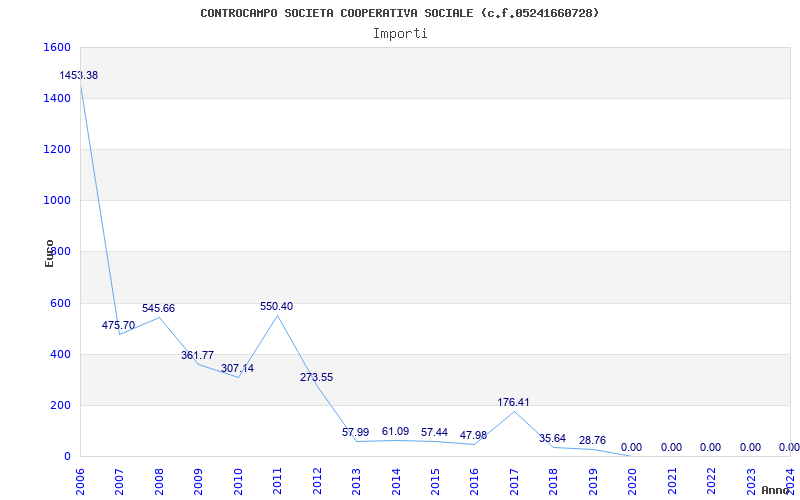
Task: Click the 600 y-axis tick label
Action: 60,303
